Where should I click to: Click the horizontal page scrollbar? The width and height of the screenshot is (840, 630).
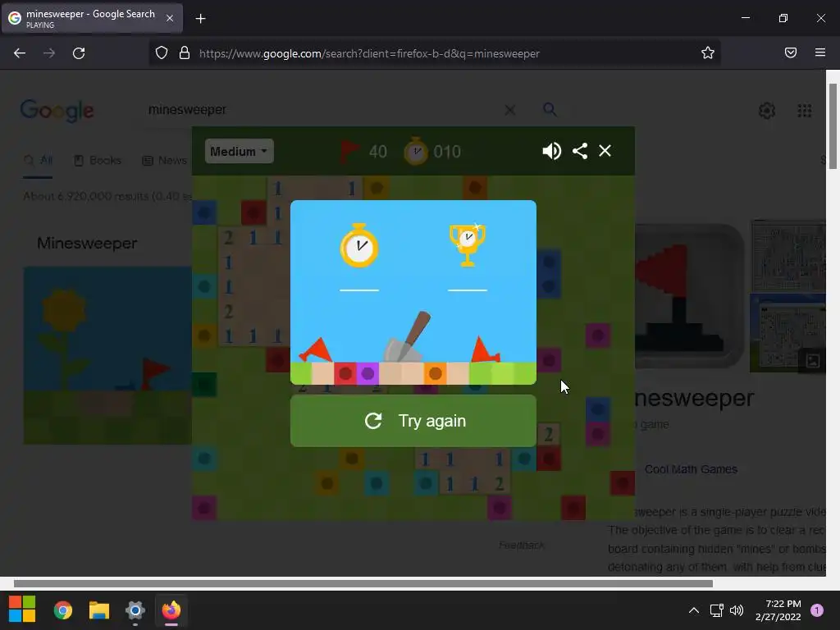pyautogui.click(x=363, y=583)
